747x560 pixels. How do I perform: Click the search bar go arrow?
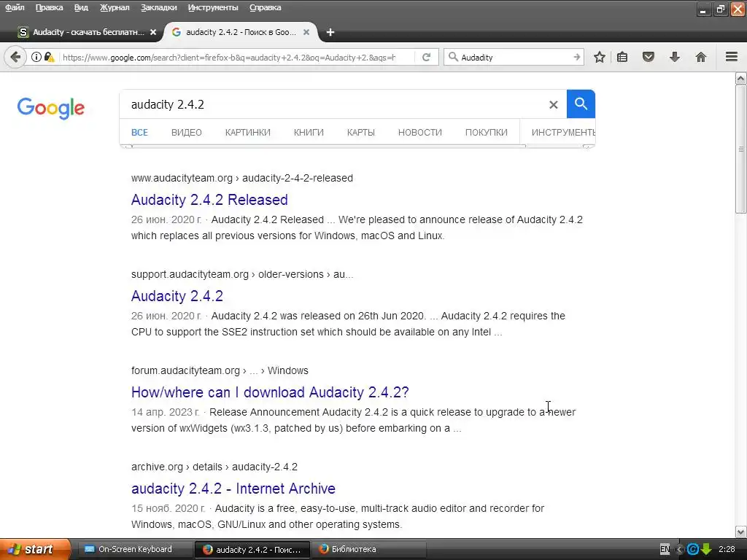pyautogui.click(x=577, y=57)
